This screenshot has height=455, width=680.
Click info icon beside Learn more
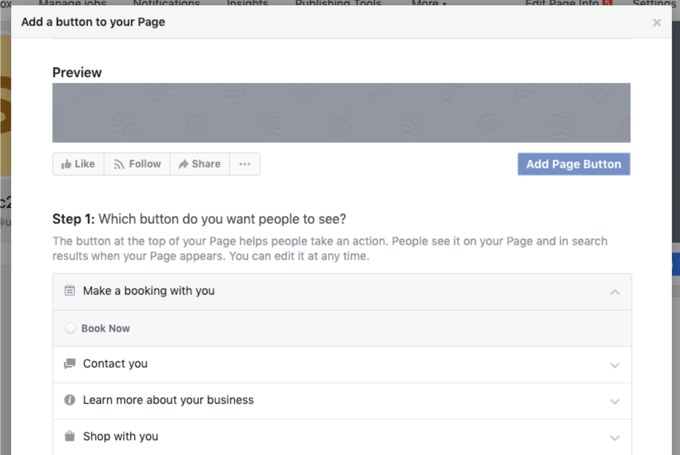(x=70, y=400)
